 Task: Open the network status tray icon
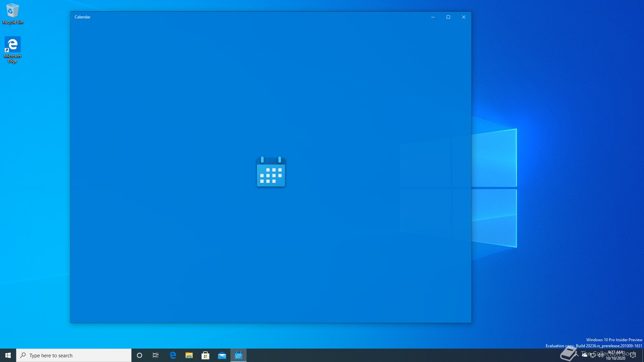coord(593,355)
